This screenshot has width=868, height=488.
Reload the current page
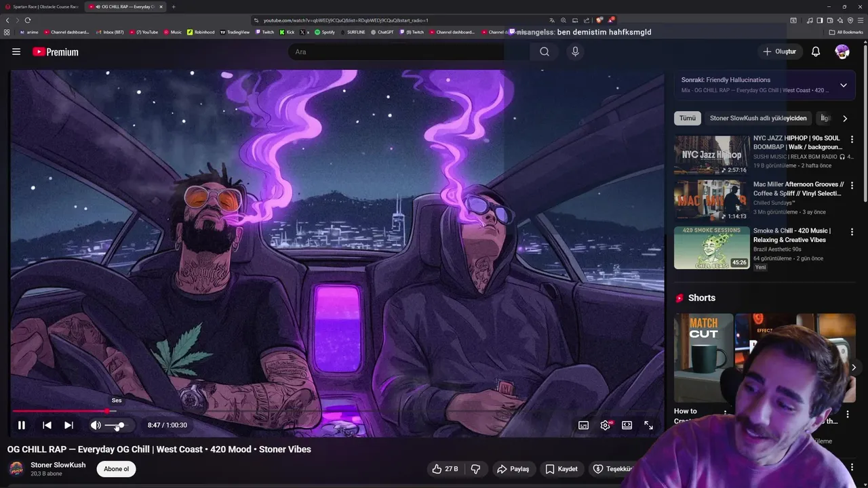[28, 20]
